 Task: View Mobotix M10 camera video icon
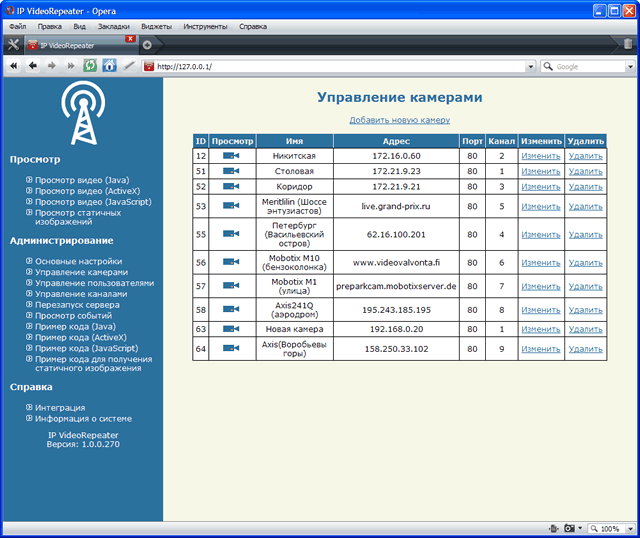coord(231,262)
